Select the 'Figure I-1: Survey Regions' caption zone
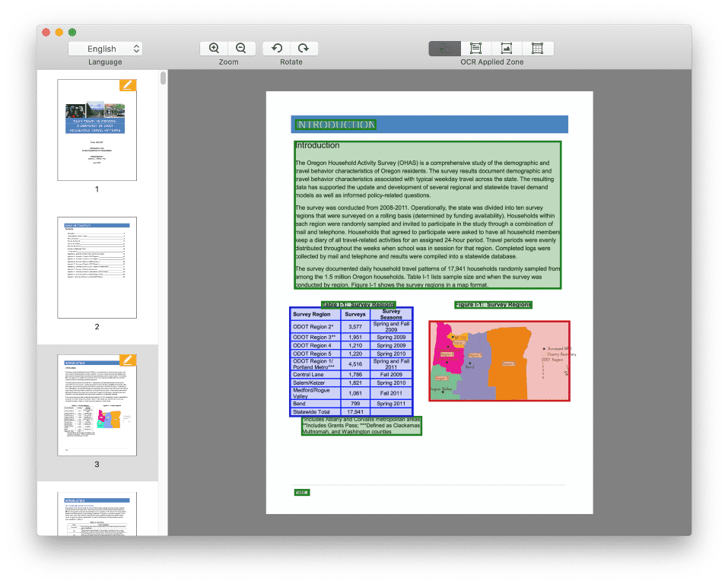This screenshot has width=728, height=584. point(493,304)
